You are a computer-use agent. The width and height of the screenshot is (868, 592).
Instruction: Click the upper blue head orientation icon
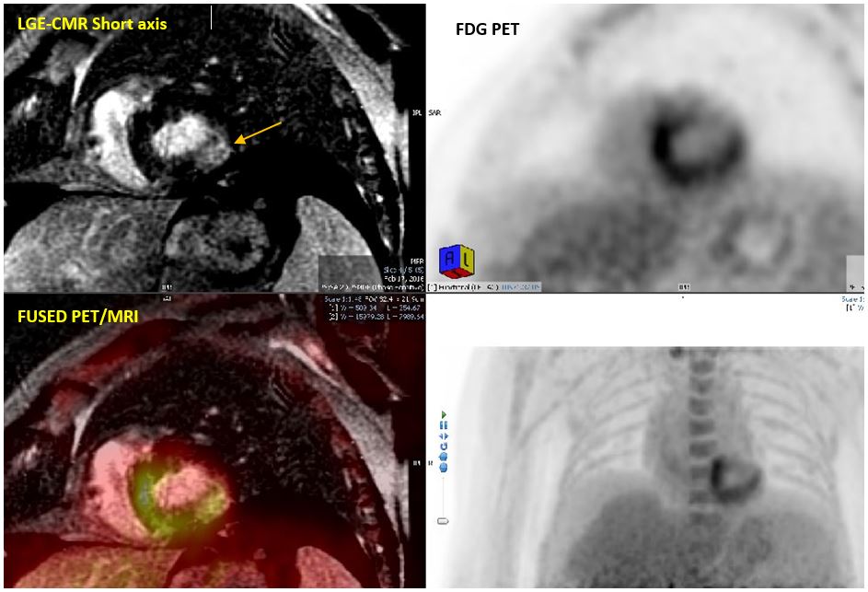444,457
